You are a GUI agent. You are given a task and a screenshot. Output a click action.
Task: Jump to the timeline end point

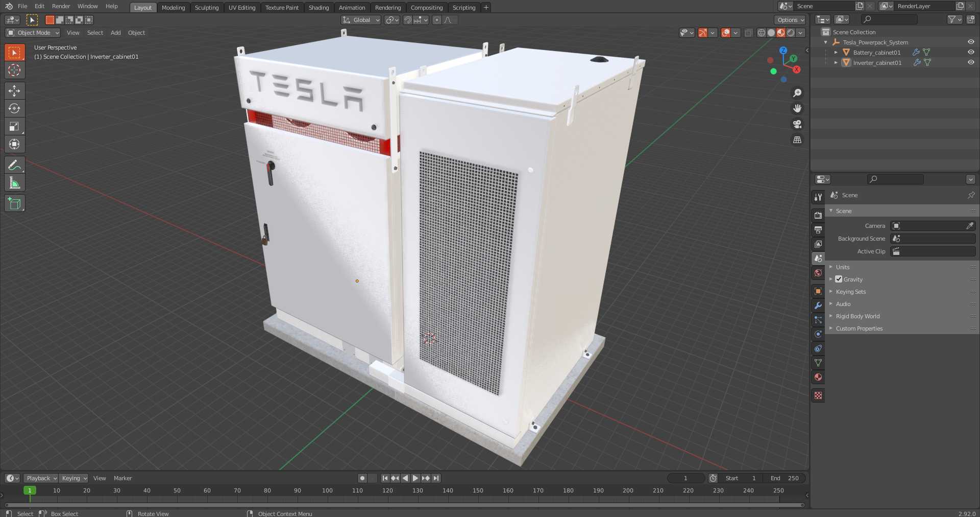click(x=436, y=478)
